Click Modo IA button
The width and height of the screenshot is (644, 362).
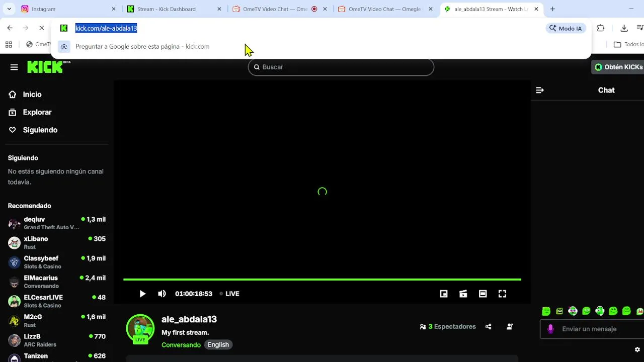pyautogui.click(x=566, y=28)
